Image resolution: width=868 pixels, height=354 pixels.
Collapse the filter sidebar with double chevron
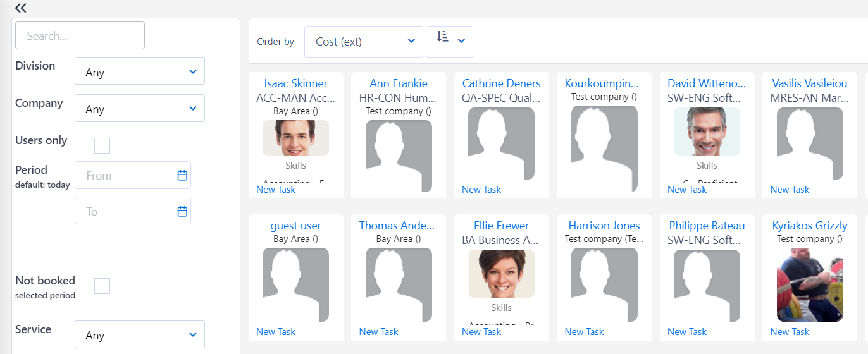[21, 8]
